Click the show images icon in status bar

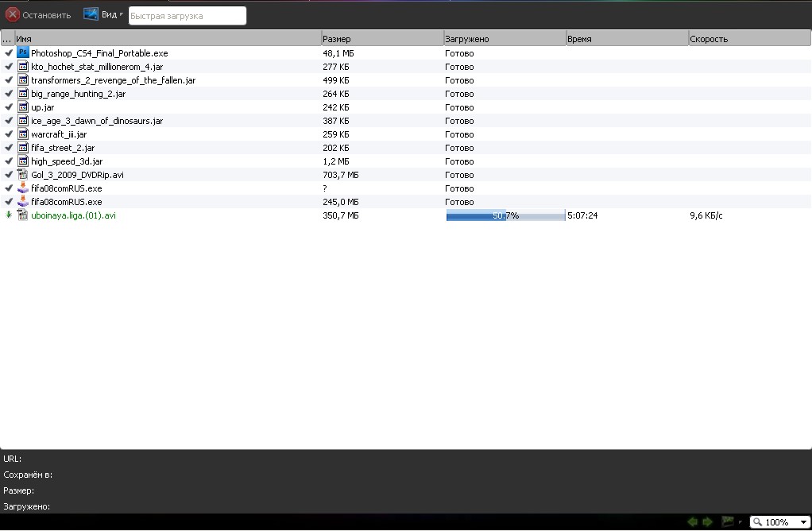728,521
